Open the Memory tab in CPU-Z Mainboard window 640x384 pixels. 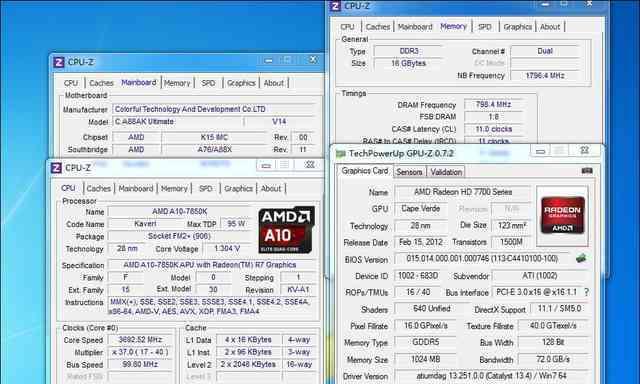(x=177, y=83)
